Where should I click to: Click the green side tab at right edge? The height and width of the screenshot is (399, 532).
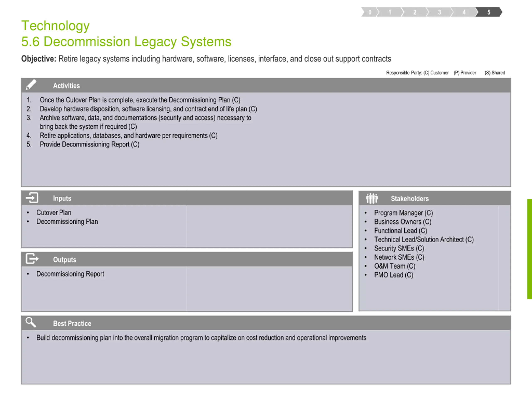click(529, 249)
